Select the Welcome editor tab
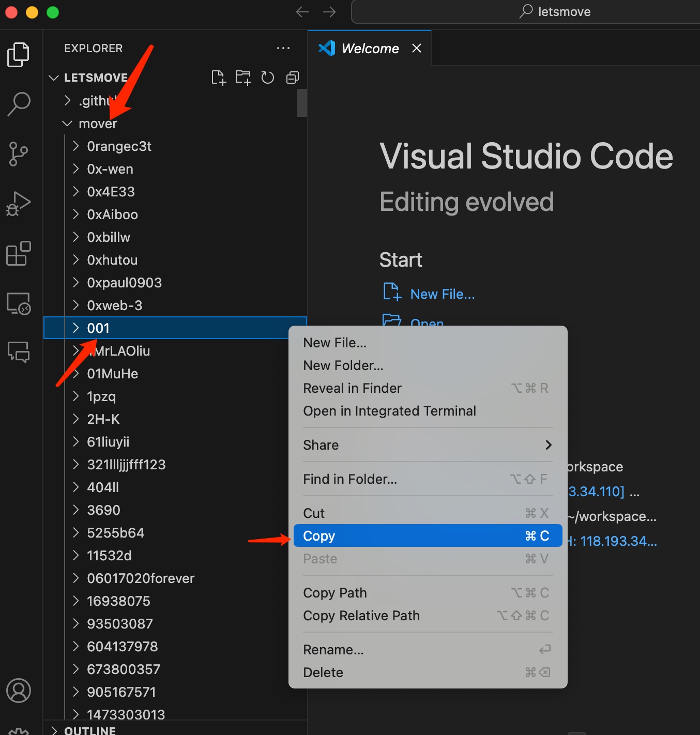The image size is (700, 735). coord(370,48)
